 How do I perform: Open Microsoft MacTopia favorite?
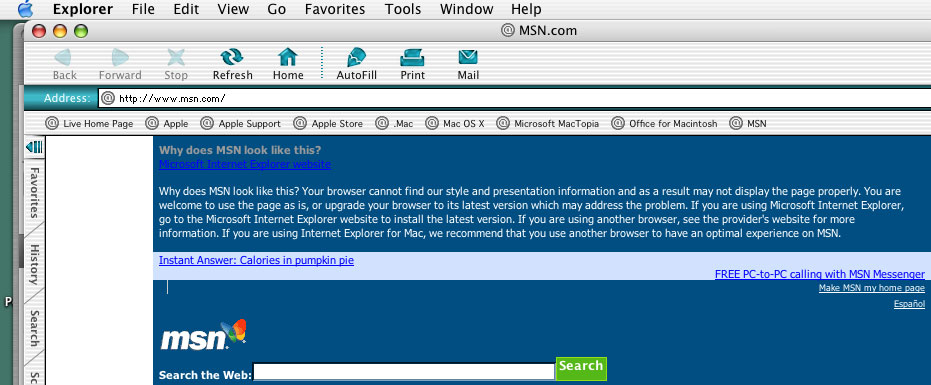click(547, 124)
